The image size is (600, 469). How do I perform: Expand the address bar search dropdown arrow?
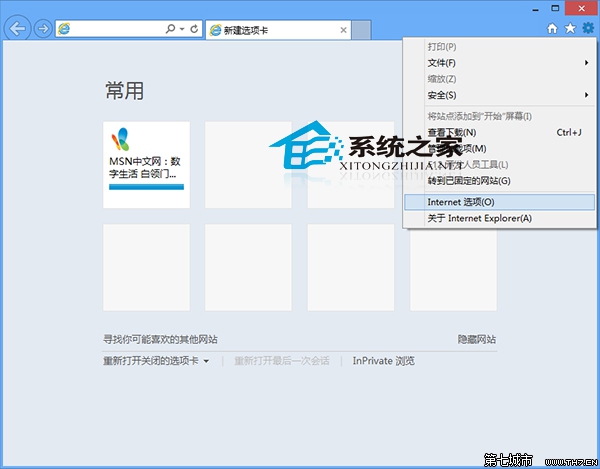[x=182, y=29]
